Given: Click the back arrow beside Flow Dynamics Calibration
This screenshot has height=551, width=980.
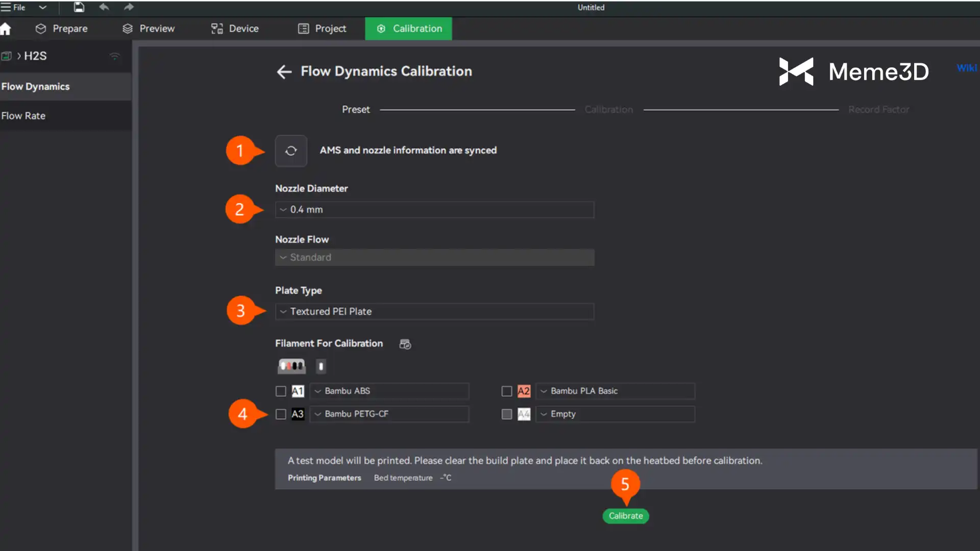Looking at the screenshot, I should (284, 72).
